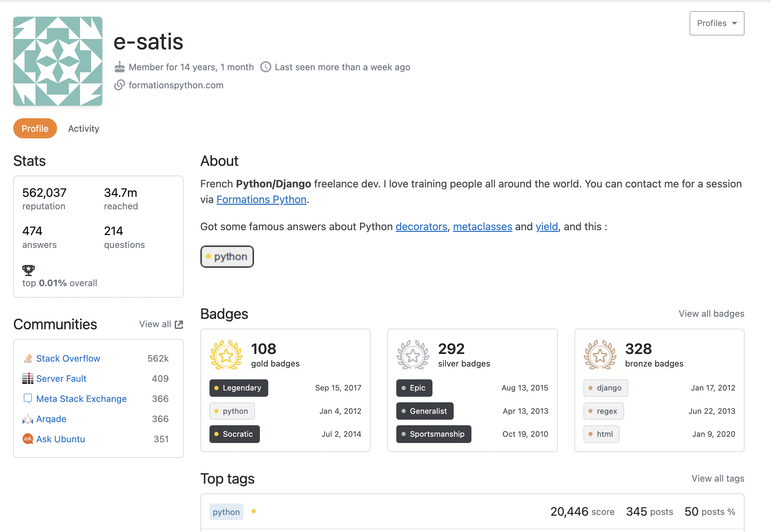Screen dimensions: 771x532
Task: Click the Arqade community icon
Action: pos(28,419)
